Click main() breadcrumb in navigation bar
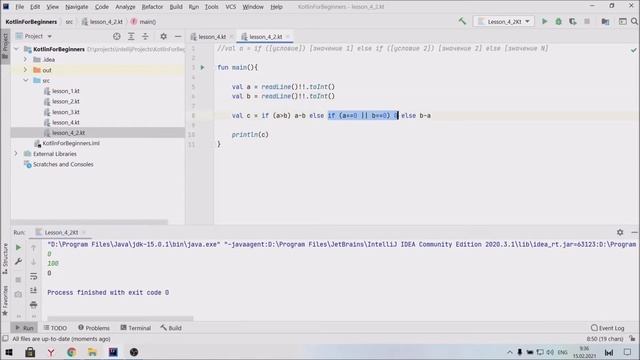The image size is (640, 360). tap(143, 22)
